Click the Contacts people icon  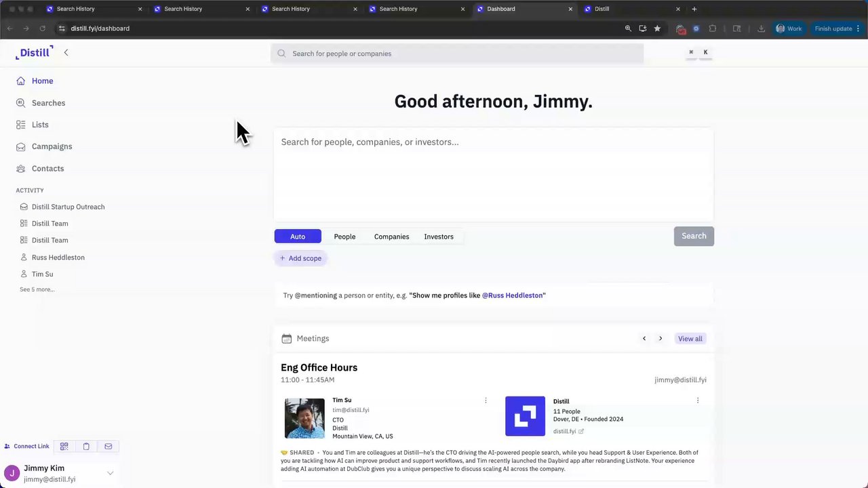coord(20,168)
